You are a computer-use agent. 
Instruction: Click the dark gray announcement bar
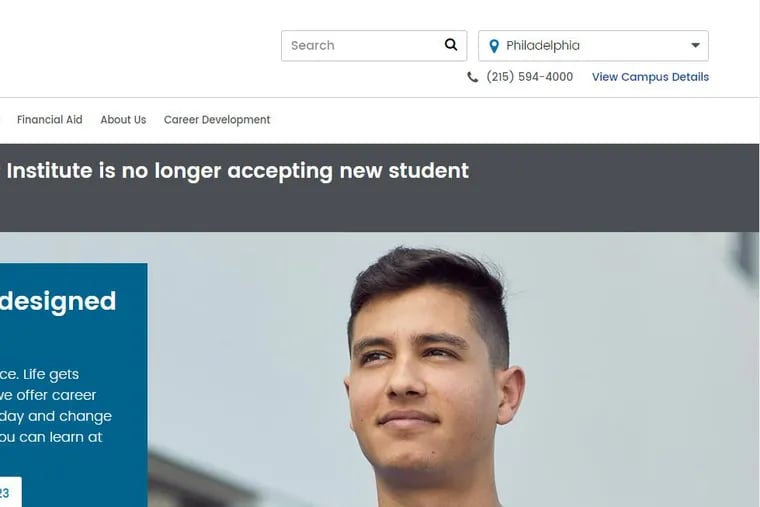click(380, 188)
